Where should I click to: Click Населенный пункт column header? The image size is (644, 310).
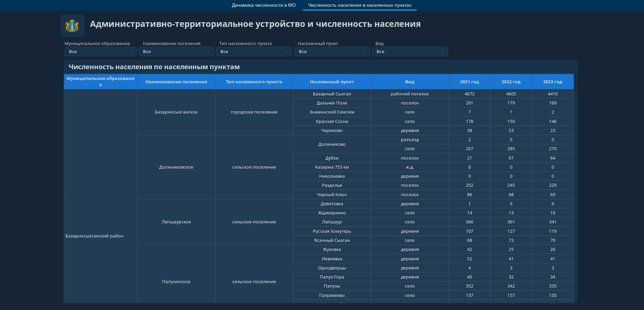click(x=332, y=82)
